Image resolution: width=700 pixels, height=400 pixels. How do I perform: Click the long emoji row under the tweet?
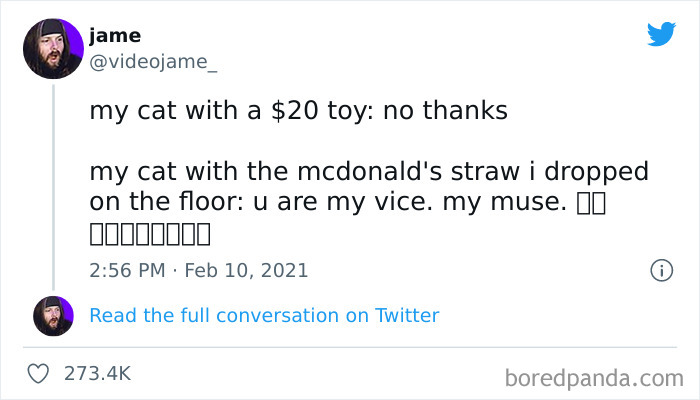click(150, 236)
